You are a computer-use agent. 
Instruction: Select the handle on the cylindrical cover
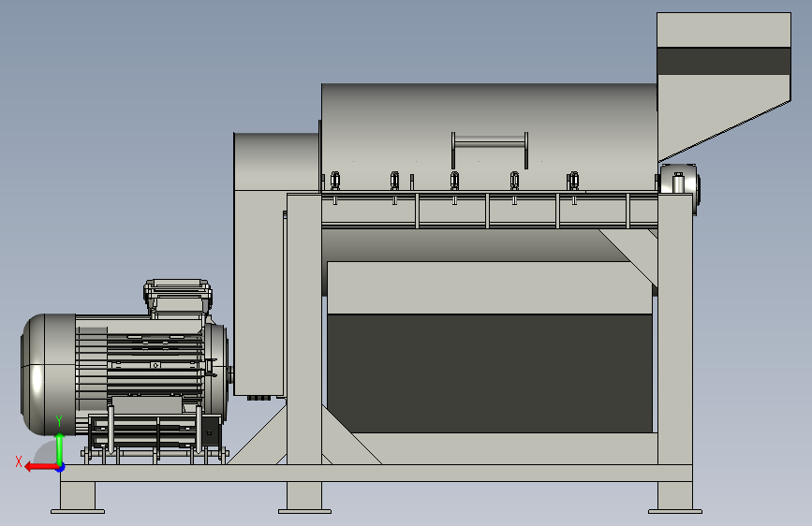pyautogui.click(x=490, y=150)
